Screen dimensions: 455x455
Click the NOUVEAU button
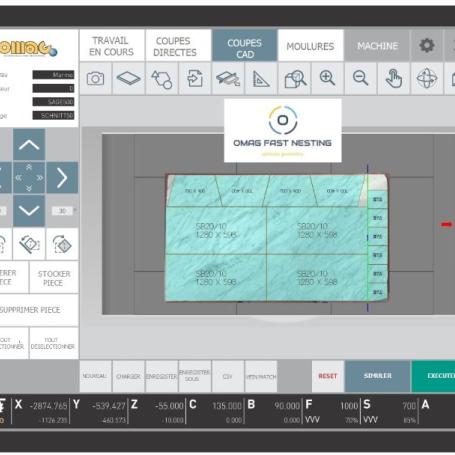(95, 376)
